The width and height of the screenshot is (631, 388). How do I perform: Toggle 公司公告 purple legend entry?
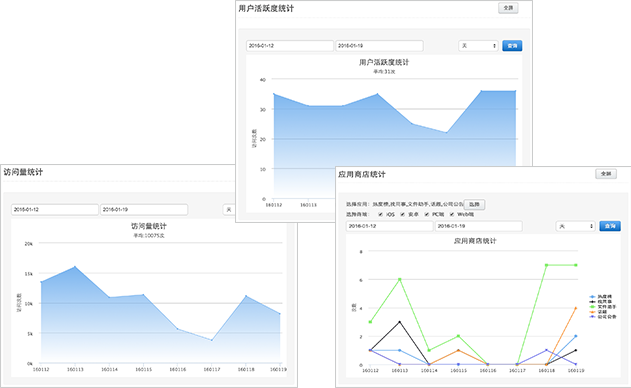click(603, 317)
